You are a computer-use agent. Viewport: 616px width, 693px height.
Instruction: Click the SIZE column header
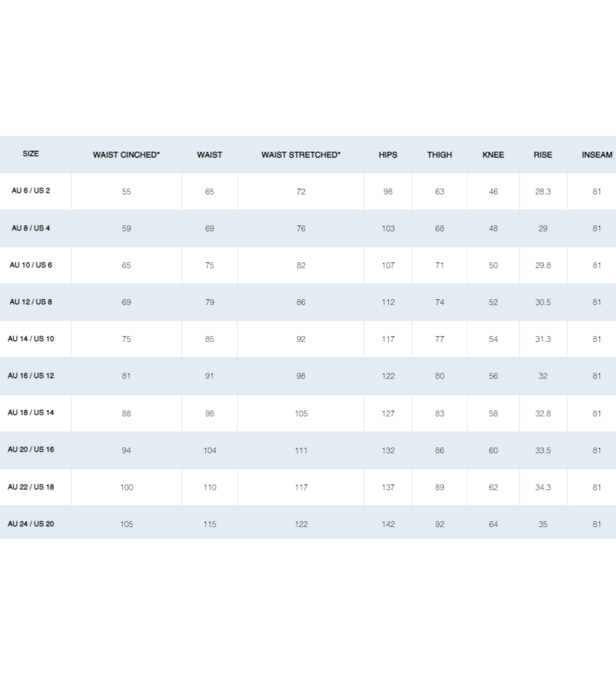(31, 153)
